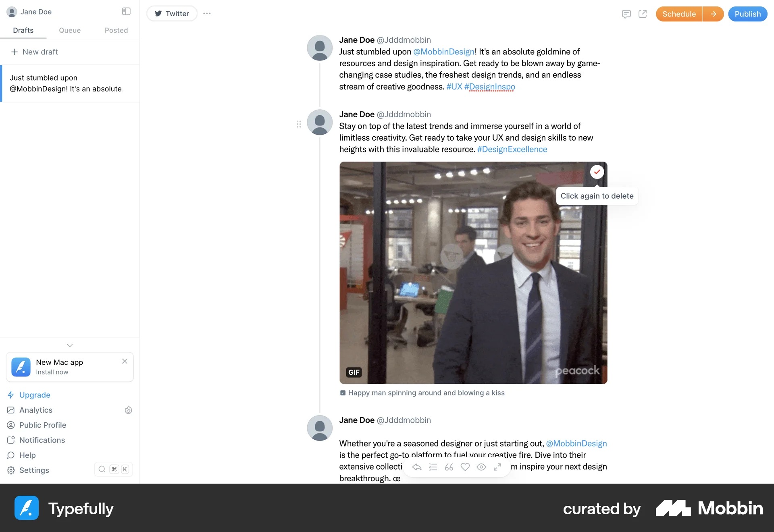The height and width of the screenshot is (532, 774).
Task: Switch to the Queue tab
Action: pos(70,30)
